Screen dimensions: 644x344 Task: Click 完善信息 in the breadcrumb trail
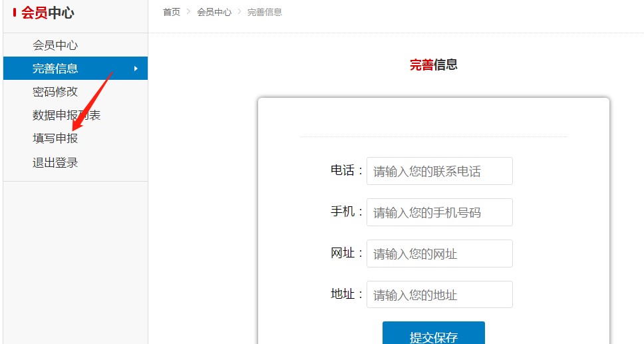coord(265,12)
